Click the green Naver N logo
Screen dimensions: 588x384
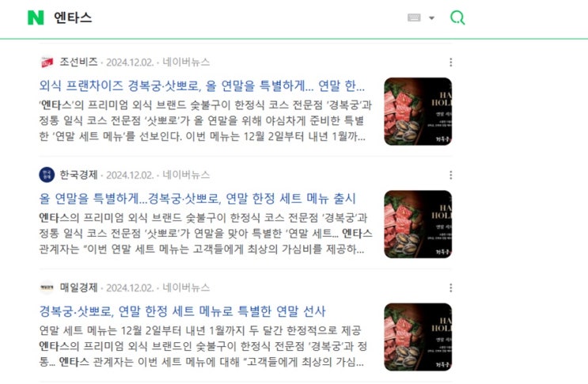tap(36, 17)
